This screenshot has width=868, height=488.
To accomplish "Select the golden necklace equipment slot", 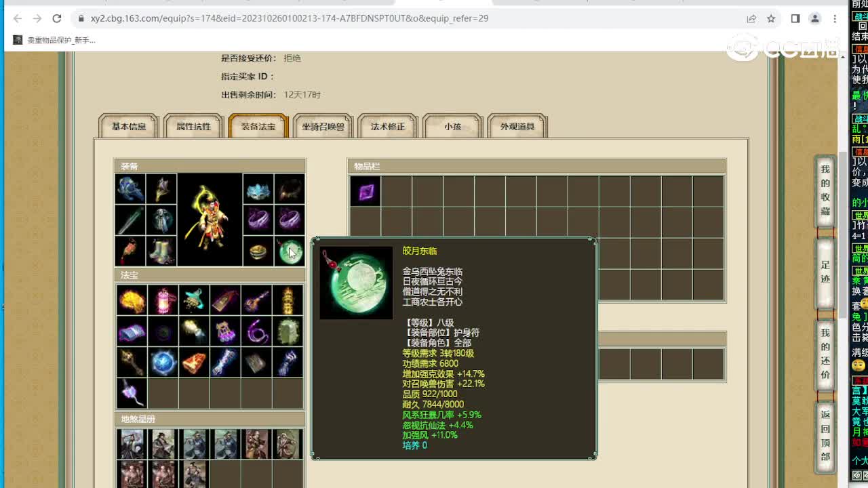I will point(161,189).
